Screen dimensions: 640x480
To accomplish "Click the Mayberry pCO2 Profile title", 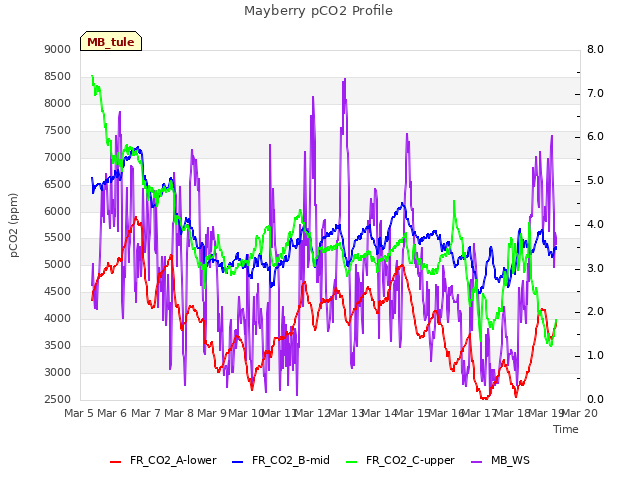I will click(318, 11).
